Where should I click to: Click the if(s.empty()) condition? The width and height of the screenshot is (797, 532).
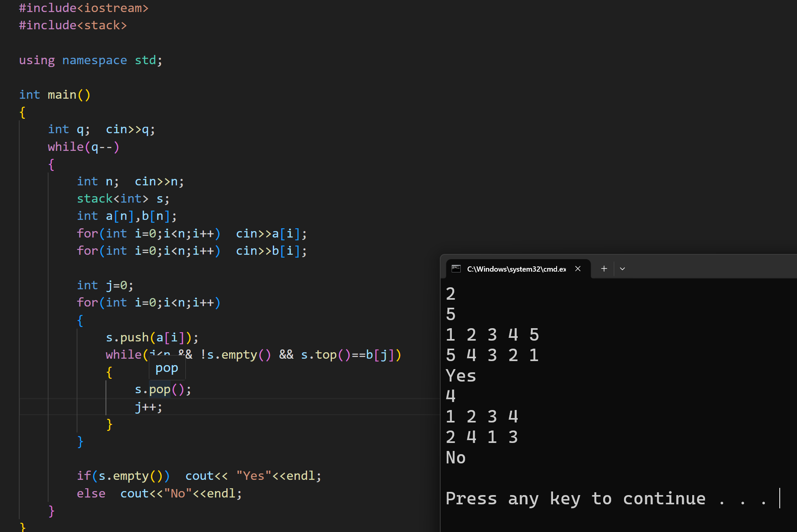tap(123, 476)
